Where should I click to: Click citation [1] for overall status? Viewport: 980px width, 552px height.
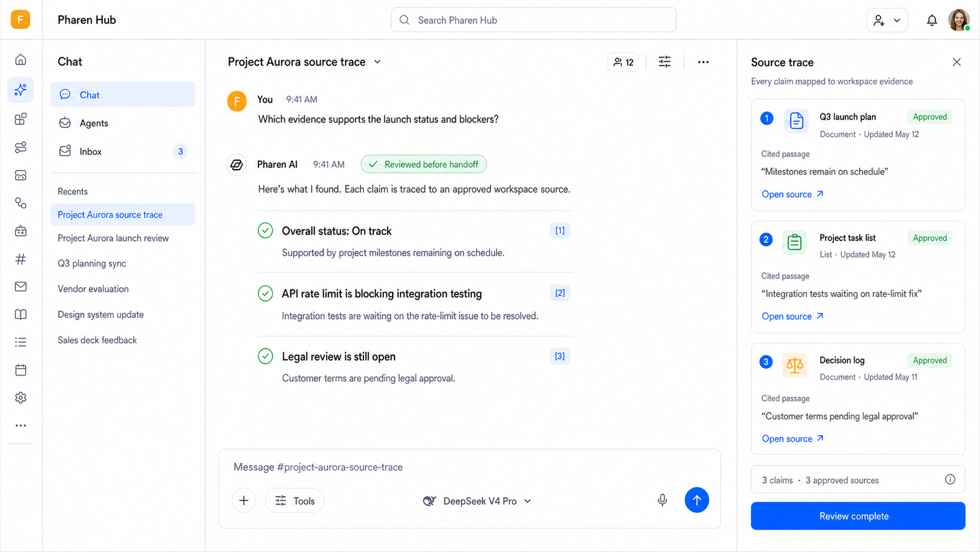tap(560, 231)
